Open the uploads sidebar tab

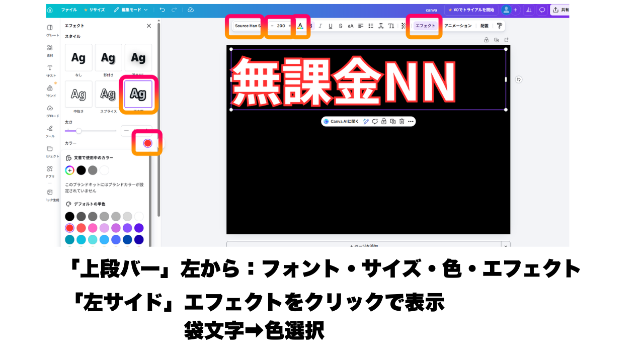pos(50,111)
